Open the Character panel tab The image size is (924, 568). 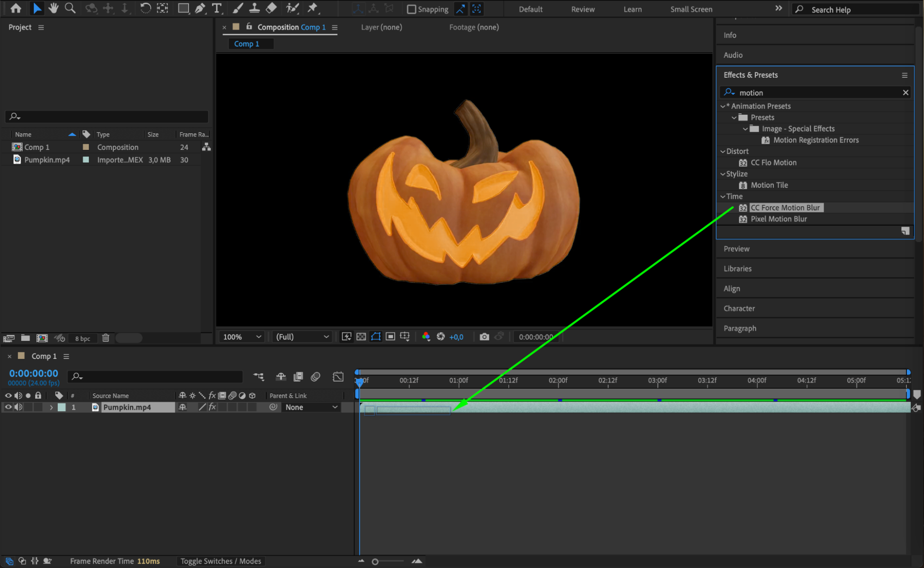(739, 309)
